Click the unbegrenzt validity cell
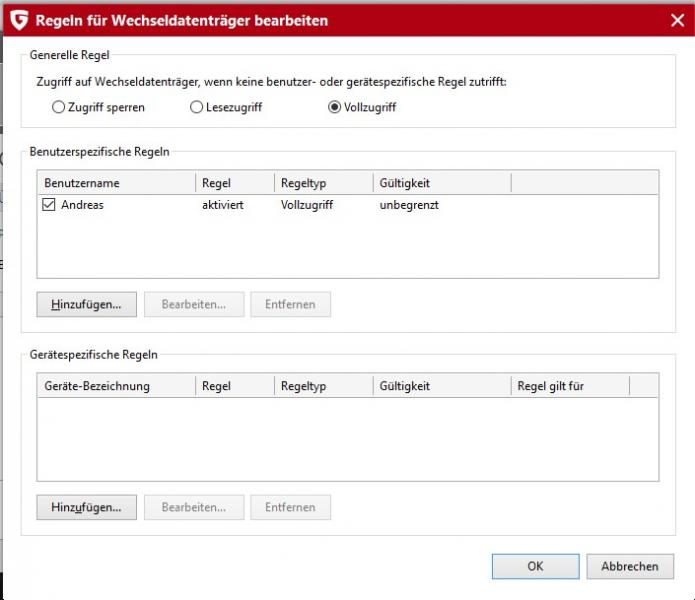The height and width of the screenshot is (600, 695). click(409, 205)
